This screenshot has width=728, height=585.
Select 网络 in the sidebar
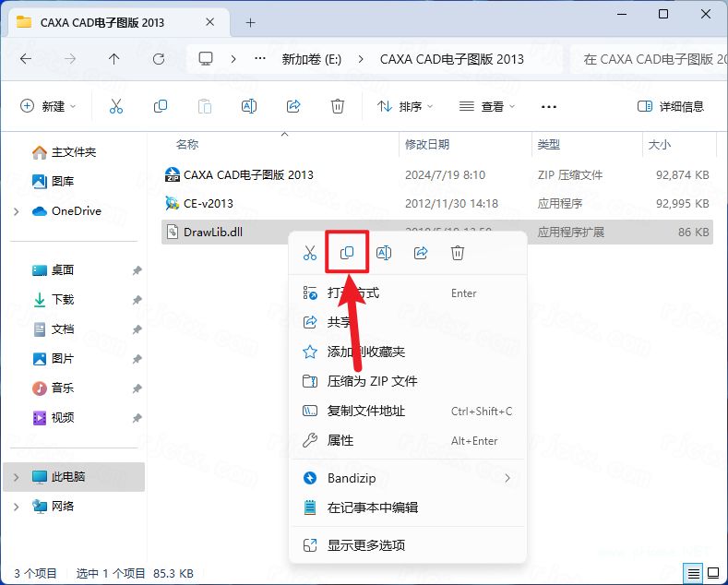coord(53,507)
